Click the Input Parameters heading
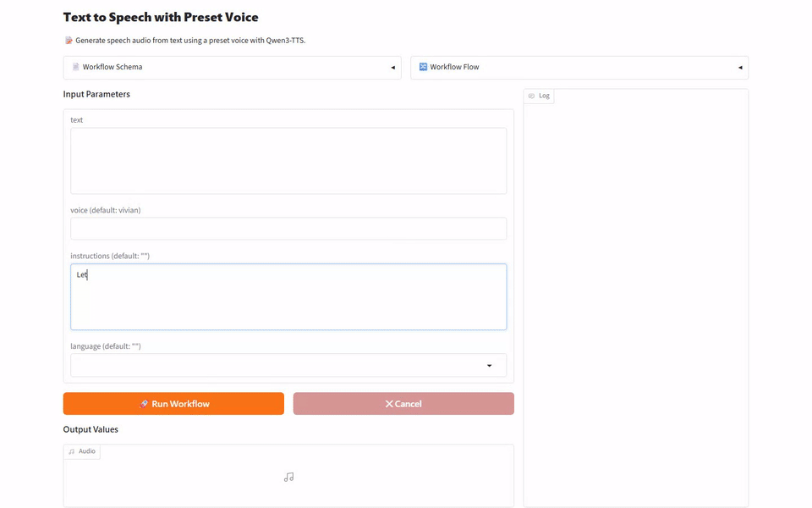The image size is (812, 508). click(96, 94)
